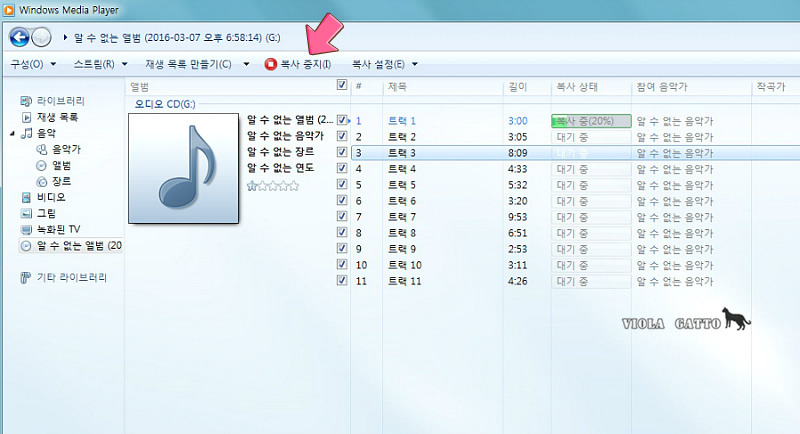Click 알 수 없는 연도 album info text
The width and height of the screenshot is (800, 434).
pyautogui.click(x=281, y=168)
